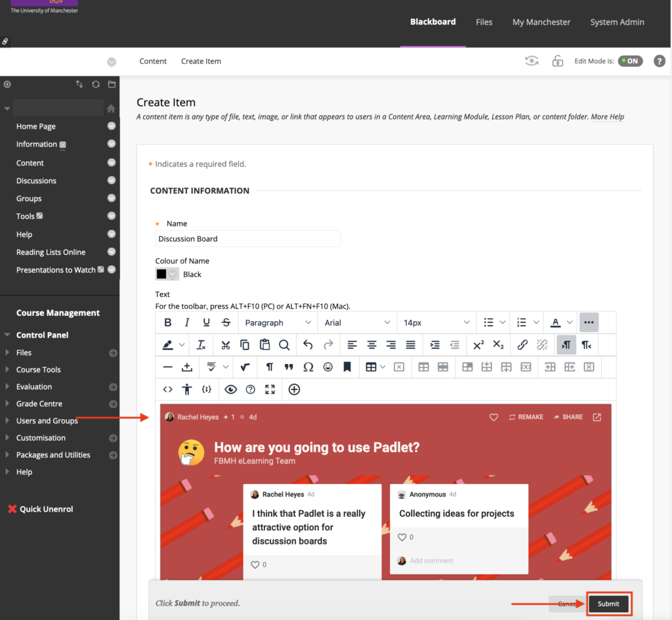Select the Blackboard tab
Image resolution: width=672 pixels, height=620 pixels.
click(x=433, y=22)
